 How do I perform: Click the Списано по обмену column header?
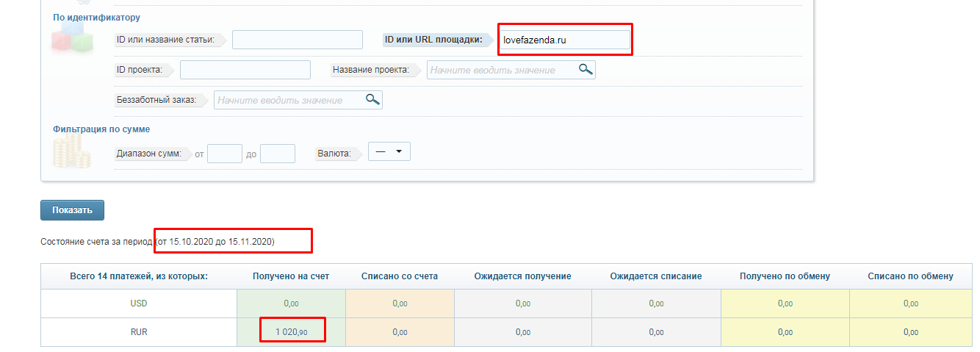(x=910, y=276)
